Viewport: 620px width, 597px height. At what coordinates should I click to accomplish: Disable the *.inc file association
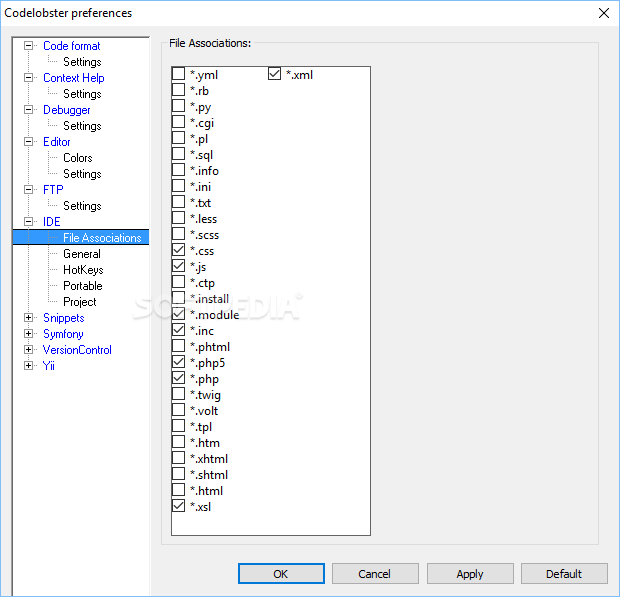click(x=178, y=330)
